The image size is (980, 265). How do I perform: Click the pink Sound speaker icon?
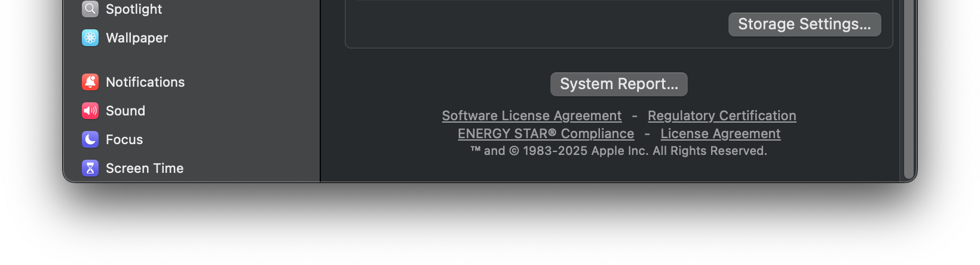90,111
